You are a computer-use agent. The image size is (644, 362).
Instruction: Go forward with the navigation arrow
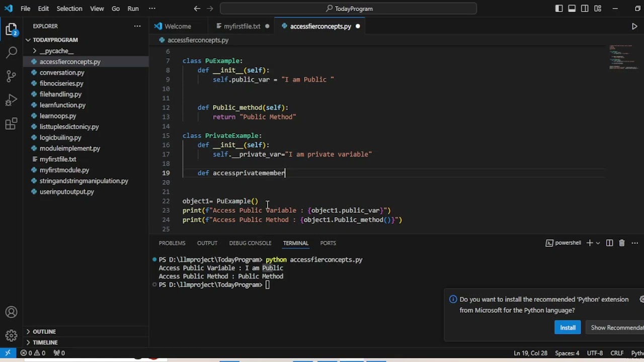210,9
